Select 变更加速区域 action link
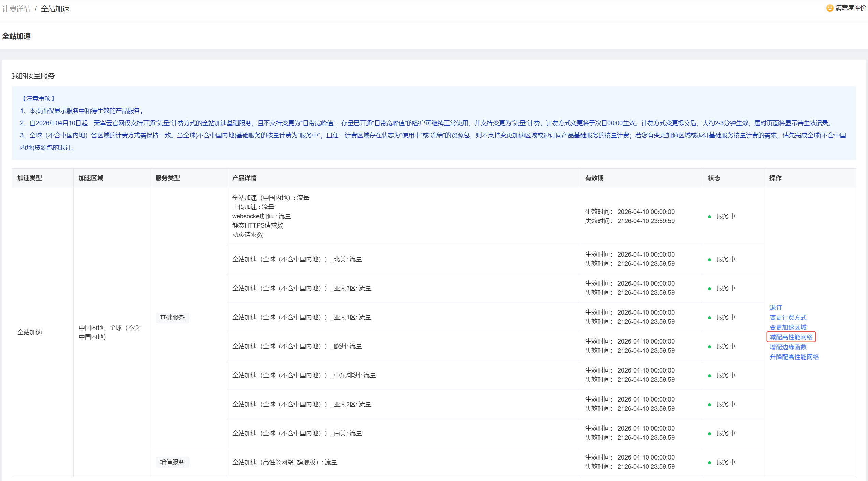Screen dimensions: 868x481 (x=788, y=327)
